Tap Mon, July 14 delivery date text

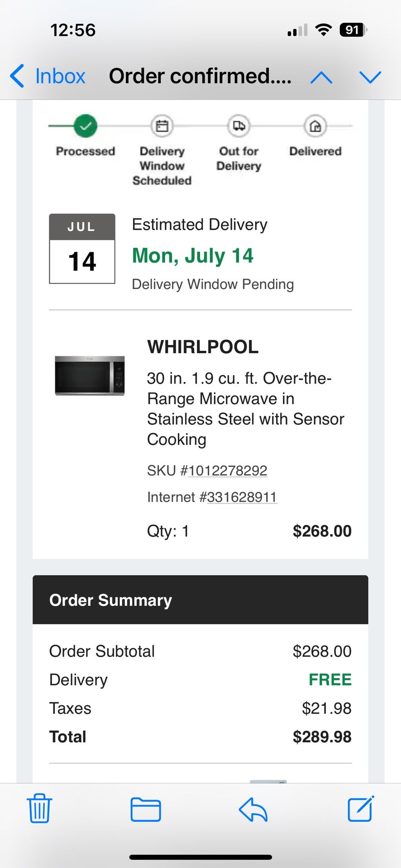point(192,256)
